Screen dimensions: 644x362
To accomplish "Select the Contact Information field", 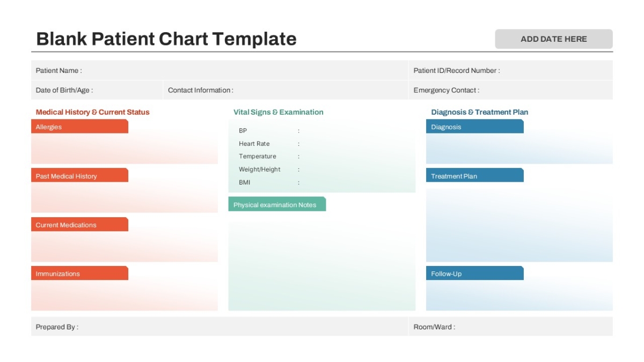I will click(x=286, y=90).
